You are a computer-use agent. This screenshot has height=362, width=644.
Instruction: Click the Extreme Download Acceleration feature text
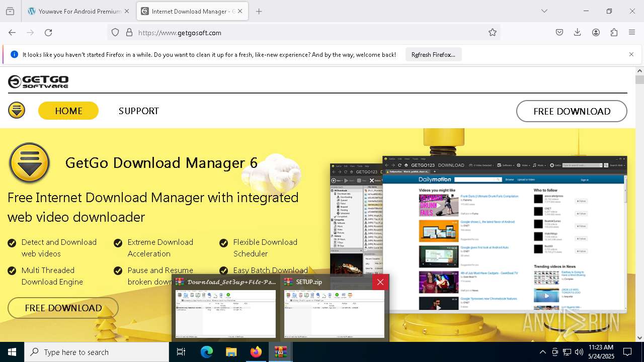(160, 248)
